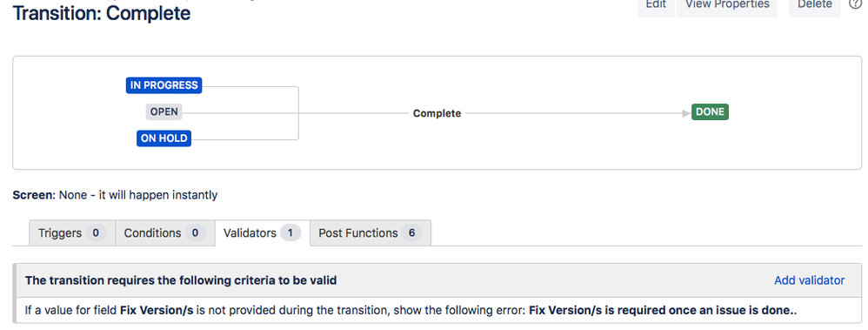The width and height of the screenshot is (868, 330).
Task: Click the Complete transition label in diagram
Action: click(437, 113)
